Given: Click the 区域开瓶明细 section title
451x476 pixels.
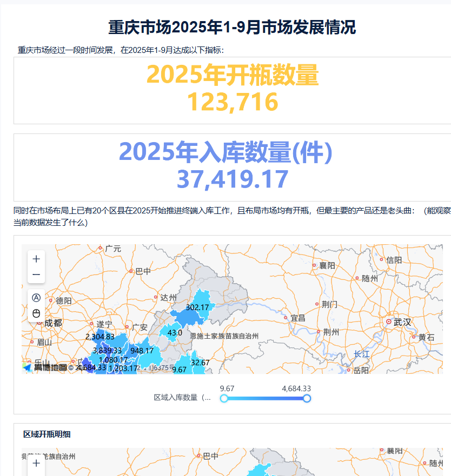Looking at the screenshot, I should click(47, 434).
